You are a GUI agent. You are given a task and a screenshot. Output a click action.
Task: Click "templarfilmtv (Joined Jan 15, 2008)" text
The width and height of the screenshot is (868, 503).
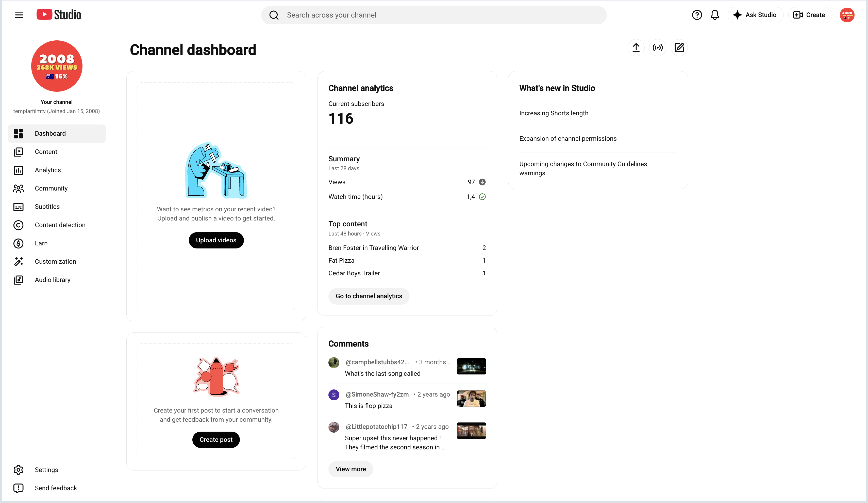pyautogui.click(x=57, y=111)
